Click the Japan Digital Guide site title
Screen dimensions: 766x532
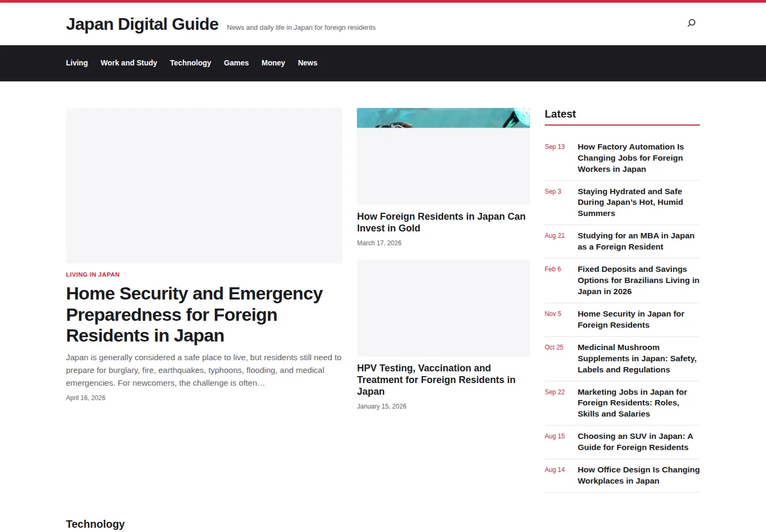[142, 24]
